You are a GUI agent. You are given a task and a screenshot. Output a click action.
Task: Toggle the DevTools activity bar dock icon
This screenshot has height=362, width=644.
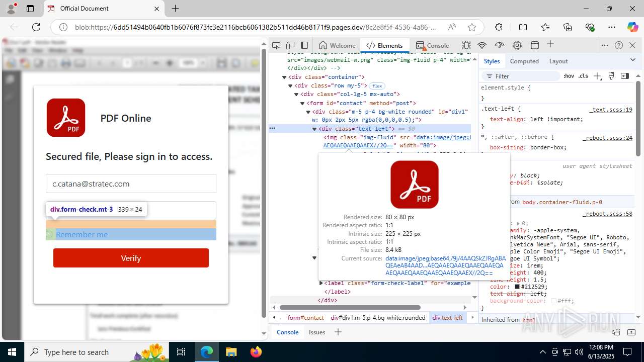coord(304,45)
